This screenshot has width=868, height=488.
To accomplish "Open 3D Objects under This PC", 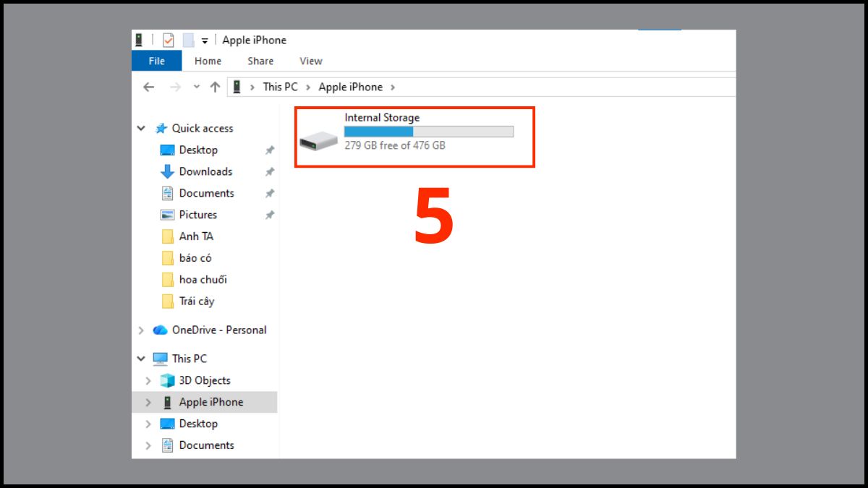I will (x=205, y=380).
